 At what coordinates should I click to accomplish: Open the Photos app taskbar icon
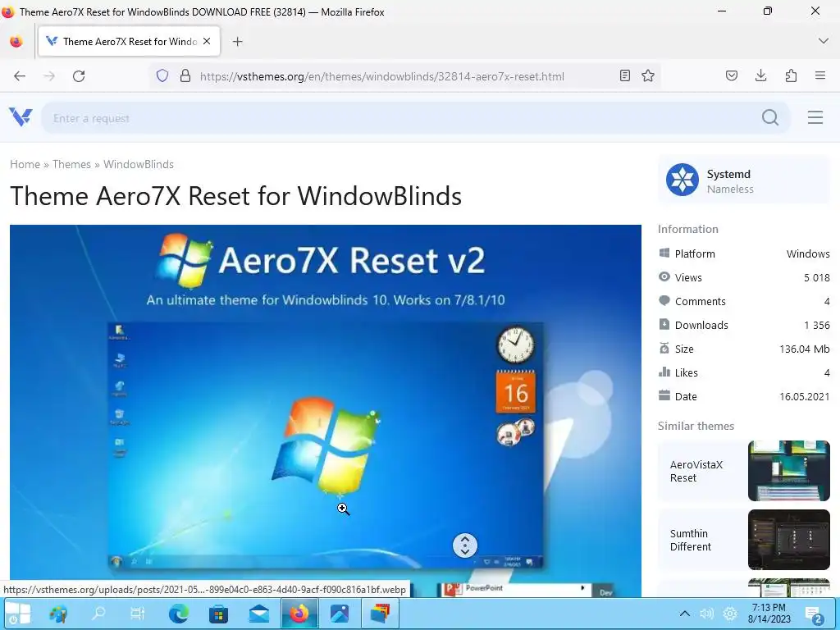(x=340, y=614)
